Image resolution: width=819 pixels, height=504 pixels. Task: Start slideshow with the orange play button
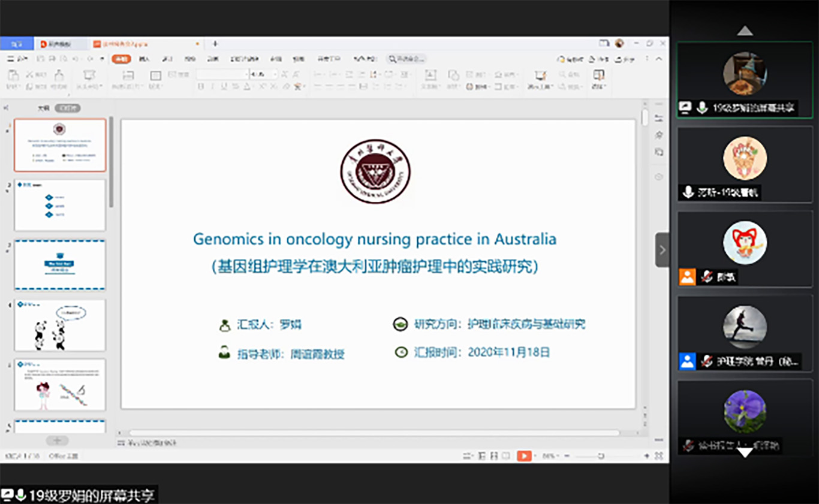tap(523, 456)
